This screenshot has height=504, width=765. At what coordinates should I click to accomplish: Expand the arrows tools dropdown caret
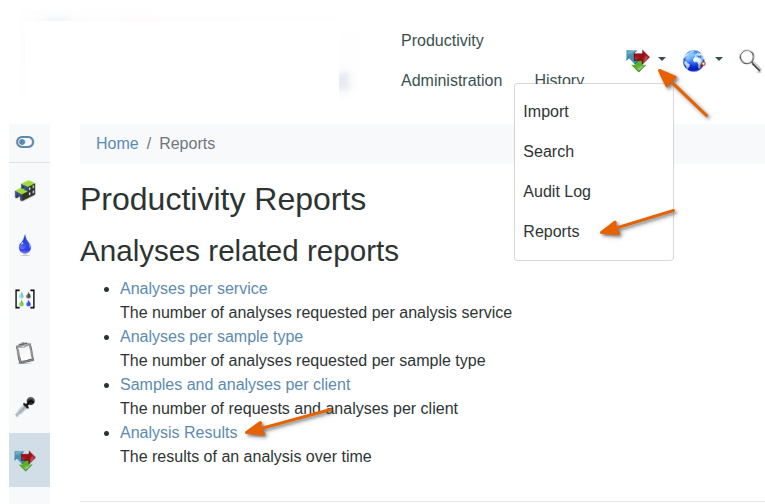coord(662,60)
